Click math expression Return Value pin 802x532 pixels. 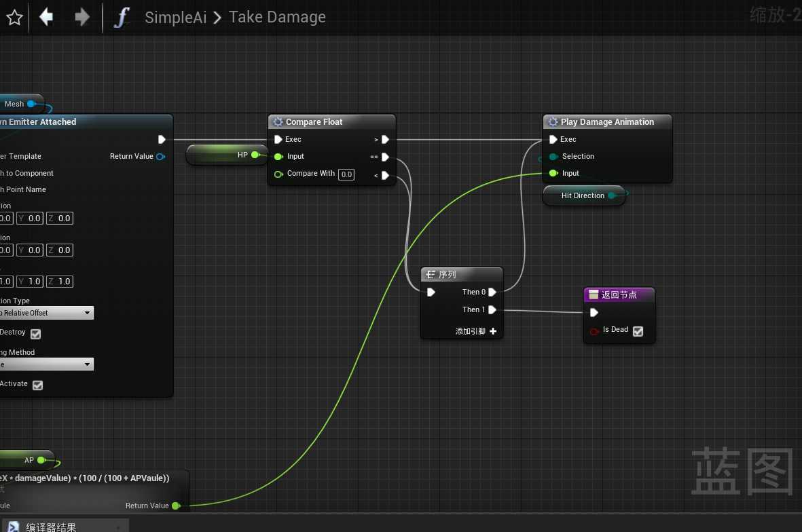176,506
